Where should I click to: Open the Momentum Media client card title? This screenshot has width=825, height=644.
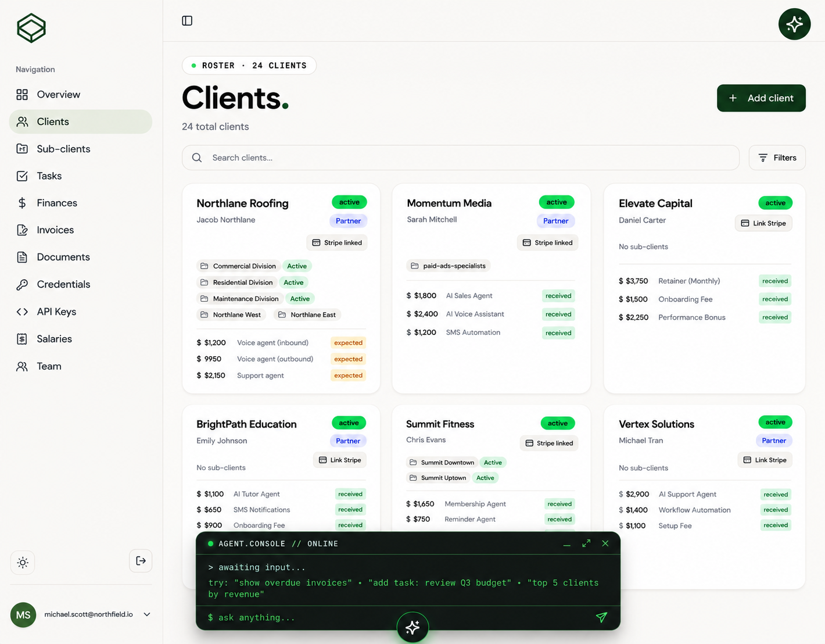(449, 203)
